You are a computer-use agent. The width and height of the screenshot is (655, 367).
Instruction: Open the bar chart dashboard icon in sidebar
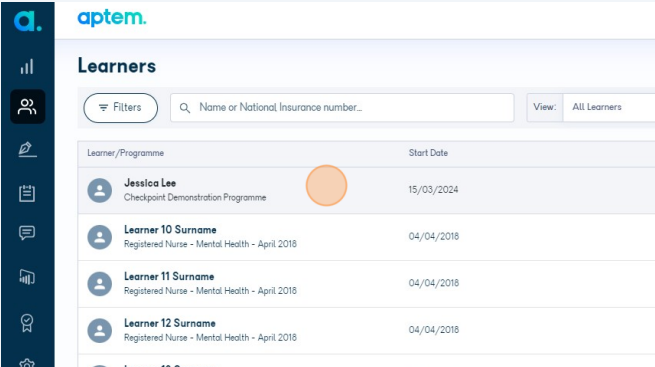pos(27,66)
